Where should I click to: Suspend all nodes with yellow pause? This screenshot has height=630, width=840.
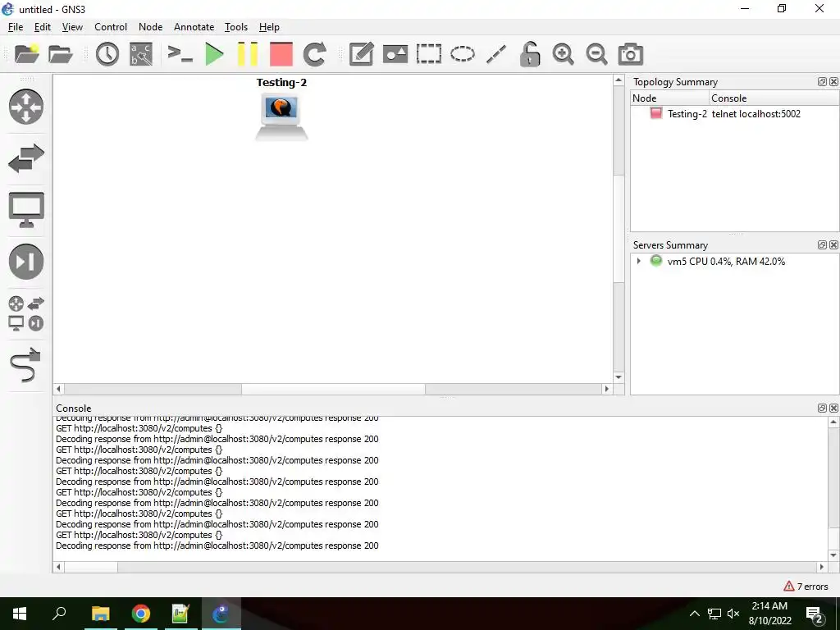[x=248, y=54]
